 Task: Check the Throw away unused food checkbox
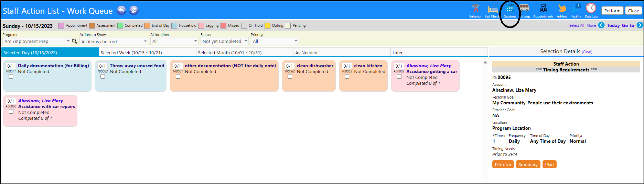[103, 77]
